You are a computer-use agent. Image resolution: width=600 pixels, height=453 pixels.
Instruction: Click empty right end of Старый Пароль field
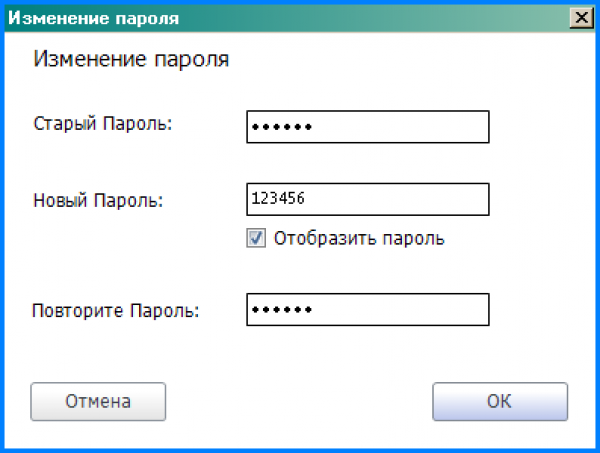pyautogui.click(x=460, y=127)
